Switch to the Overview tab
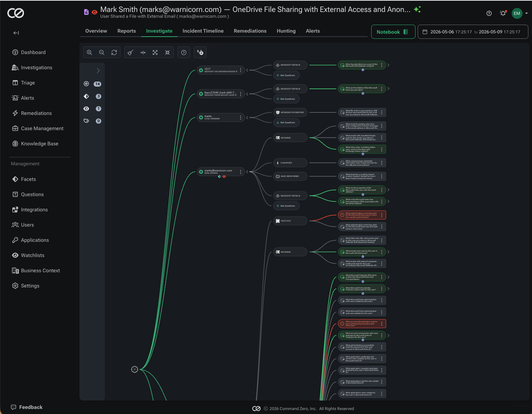The height and width of the screenshot is (414, 532). pos(96,31)
